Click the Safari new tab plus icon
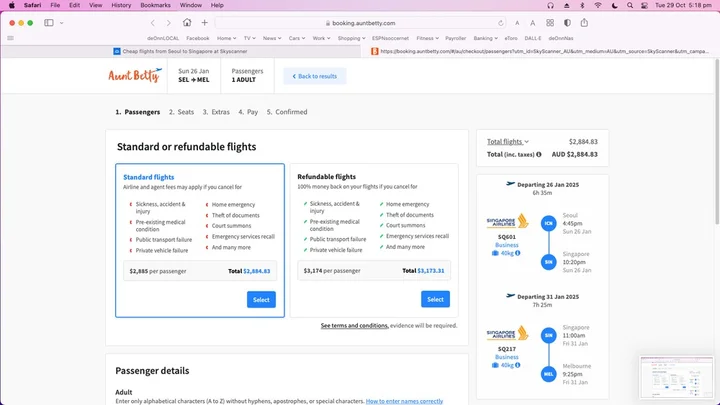 coord(204,22)
